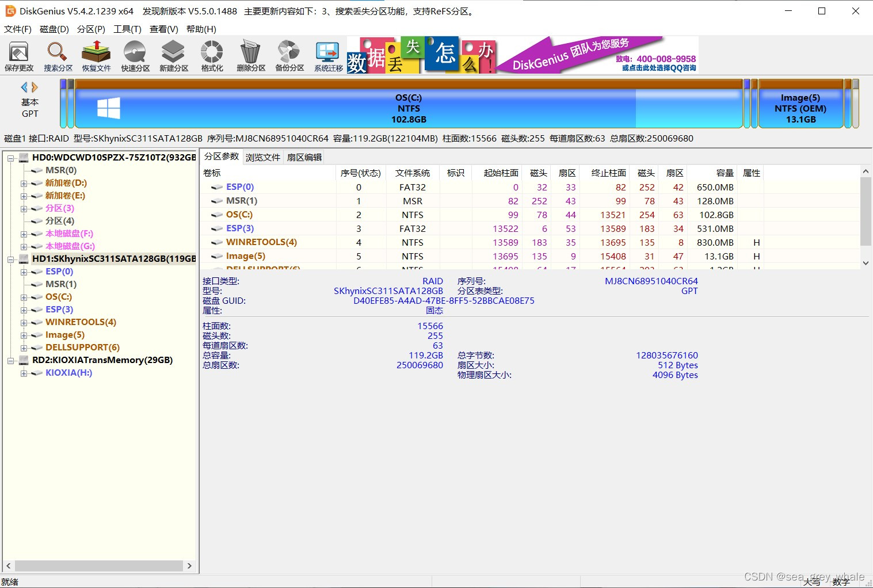Click the 删除分区 (Delete Partition) trash icon
This screenshot has height=588, width=873.
point(251,56)
